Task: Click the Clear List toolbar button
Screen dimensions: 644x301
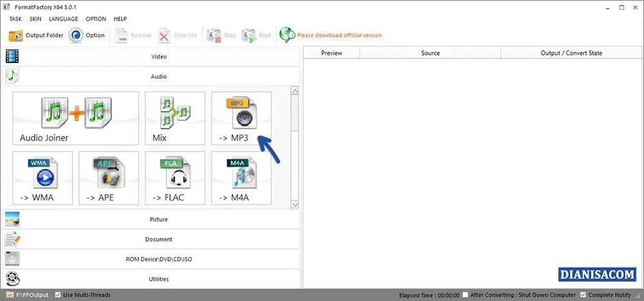Action: 178,35
